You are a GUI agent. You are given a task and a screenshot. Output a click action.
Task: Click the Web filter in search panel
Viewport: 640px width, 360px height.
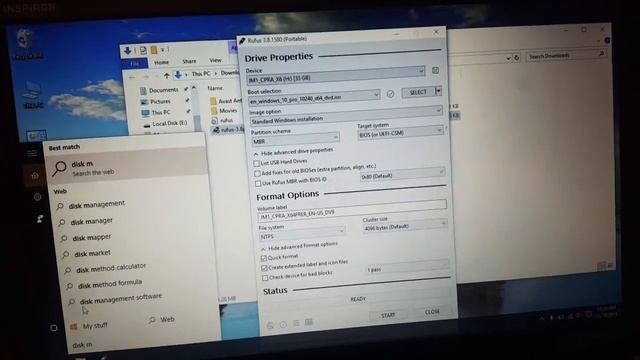point(162,320)
